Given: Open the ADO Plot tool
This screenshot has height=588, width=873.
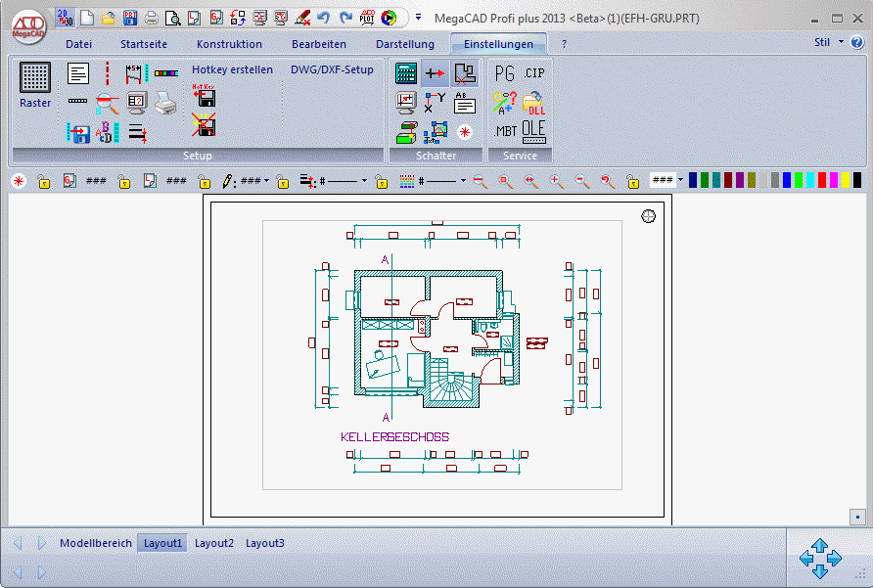Looking at the screenshot, I should click(367, 18).
